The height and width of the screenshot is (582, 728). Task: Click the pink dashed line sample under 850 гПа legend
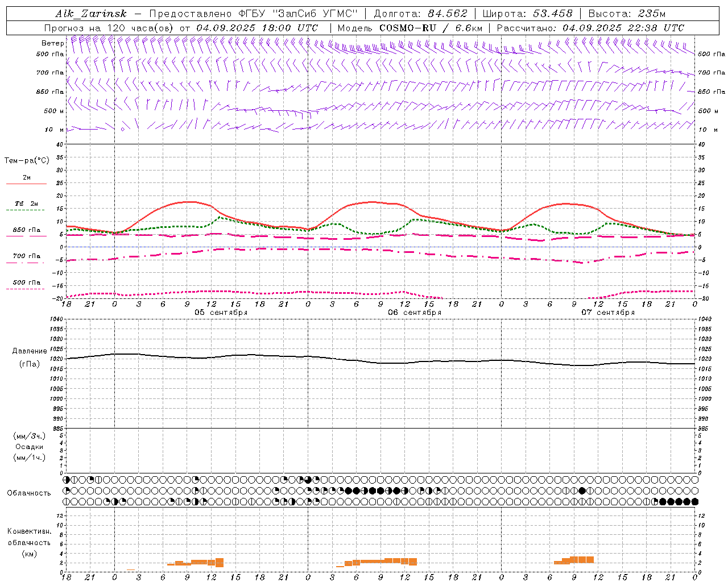(x=26, y=236)
